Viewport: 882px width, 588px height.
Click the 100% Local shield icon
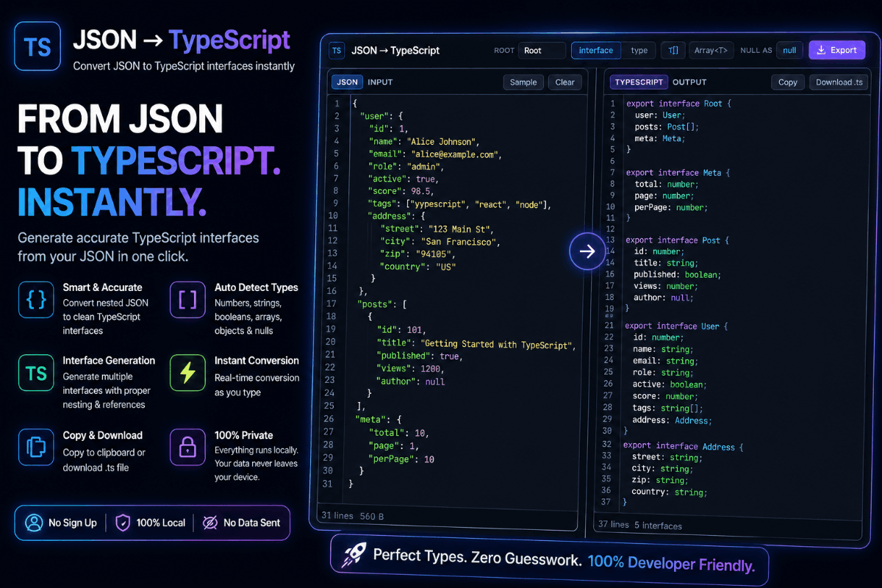(123, 523)
